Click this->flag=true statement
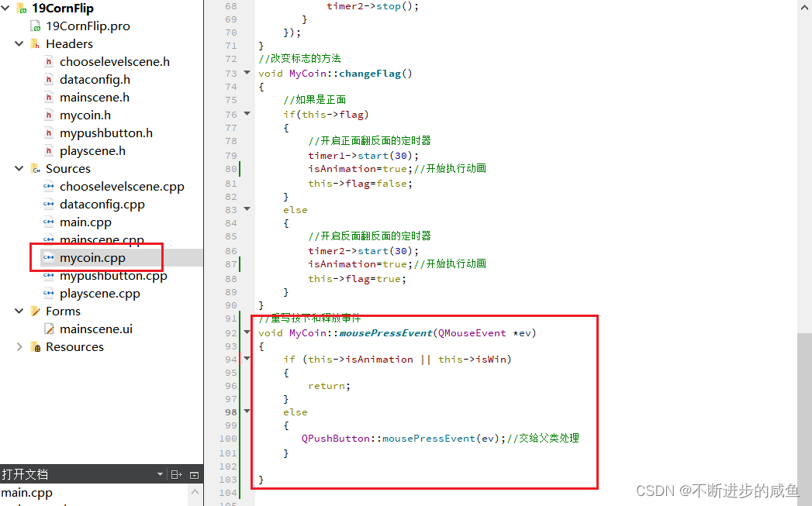This screenshot has width=812, height=506. pyautogui.click(x=358, y=279)
